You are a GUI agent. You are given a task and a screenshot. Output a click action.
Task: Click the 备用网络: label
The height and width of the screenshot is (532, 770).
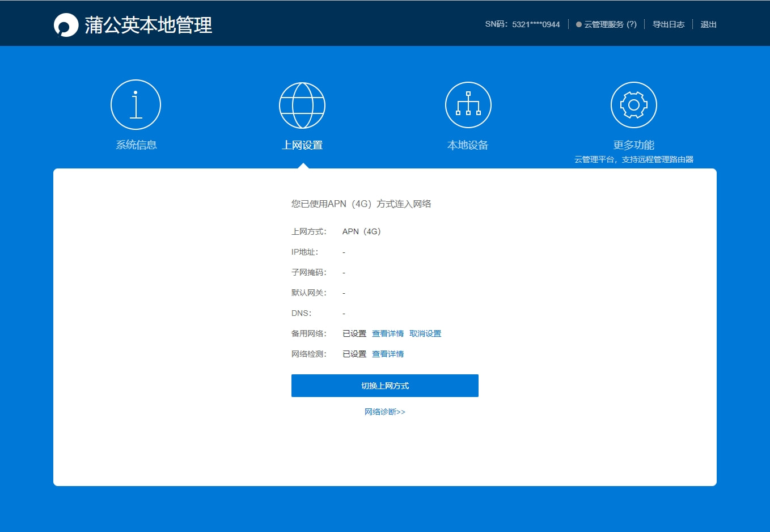309,333
